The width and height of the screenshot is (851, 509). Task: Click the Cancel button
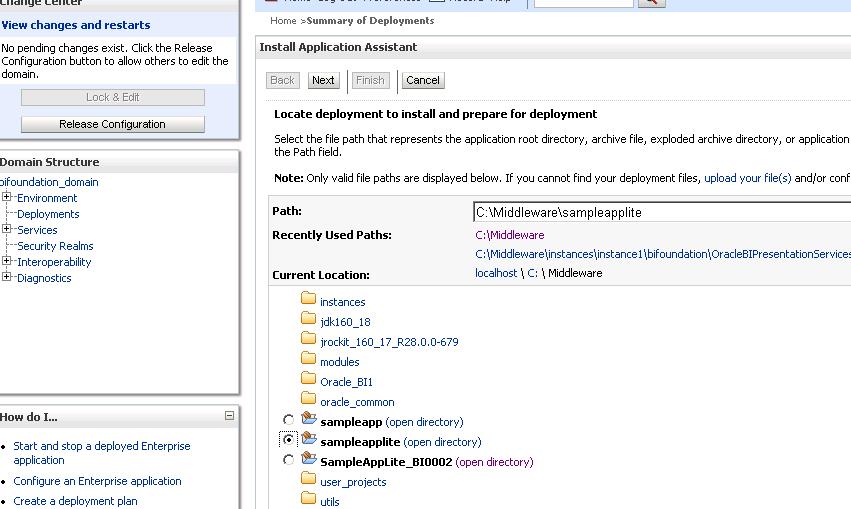pyautogui.click(x=423, y=80)
